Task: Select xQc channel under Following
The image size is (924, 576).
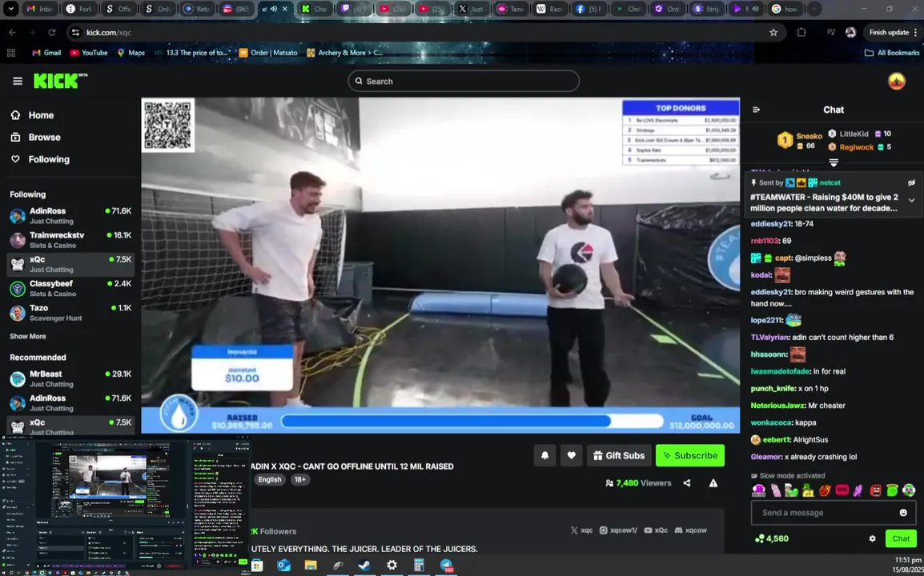Action: point(70,265)
